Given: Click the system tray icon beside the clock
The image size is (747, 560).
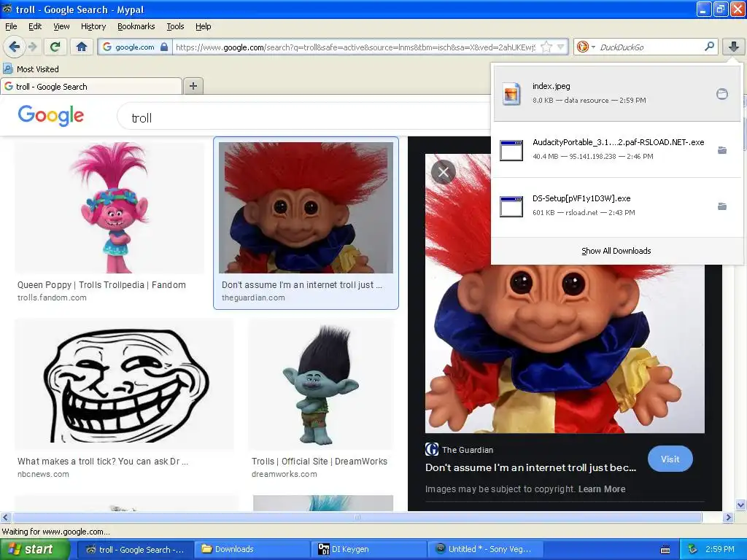Looking at the screenshot, I should coord(692,549).
